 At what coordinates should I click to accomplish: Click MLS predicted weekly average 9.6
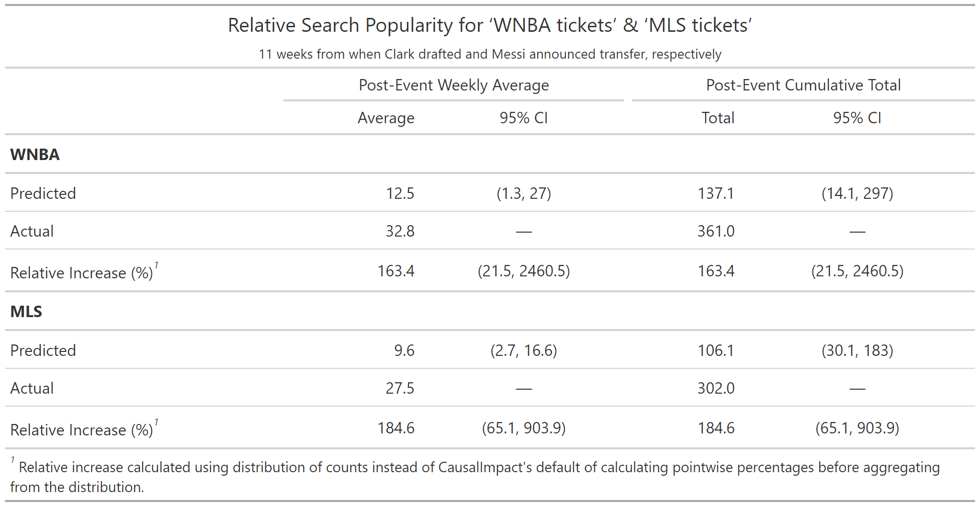404,350
